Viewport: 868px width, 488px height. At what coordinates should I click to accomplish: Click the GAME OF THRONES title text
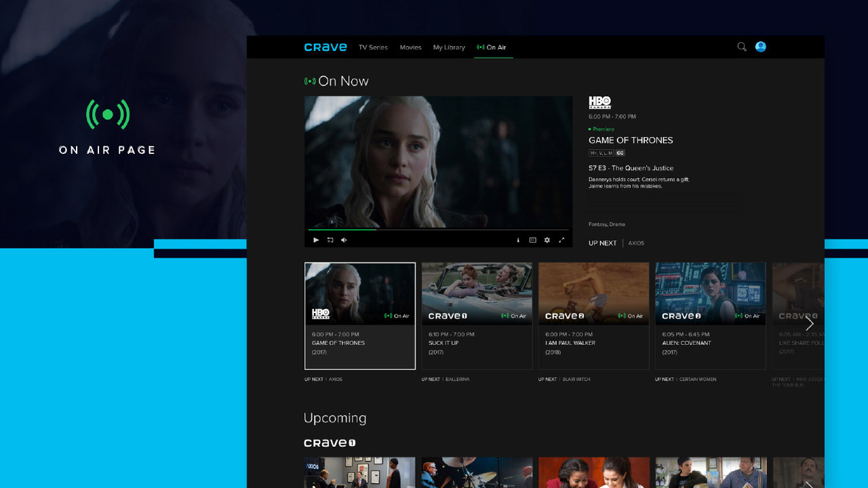pos(631,140)
